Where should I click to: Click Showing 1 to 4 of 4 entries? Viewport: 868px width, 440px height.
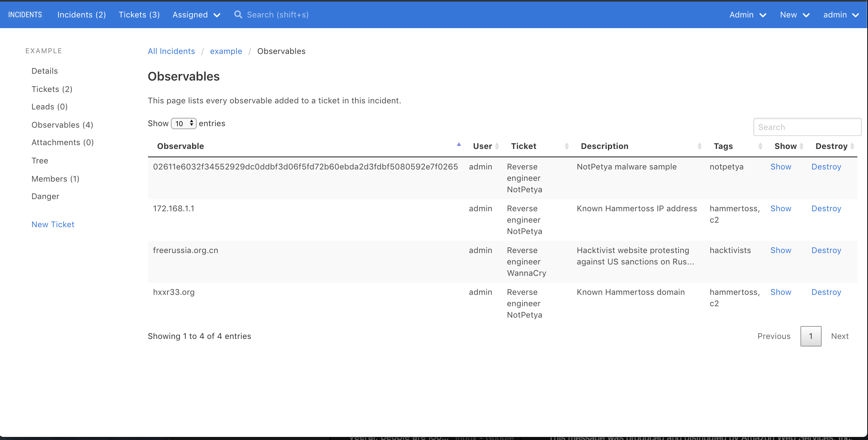click(x=199, y=336)
